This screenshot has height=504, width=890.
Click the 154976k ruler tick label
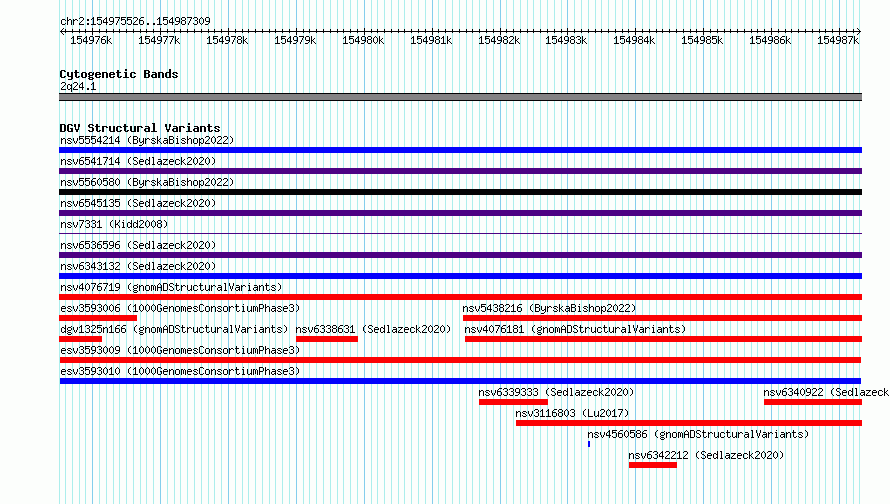pos(91,40)
